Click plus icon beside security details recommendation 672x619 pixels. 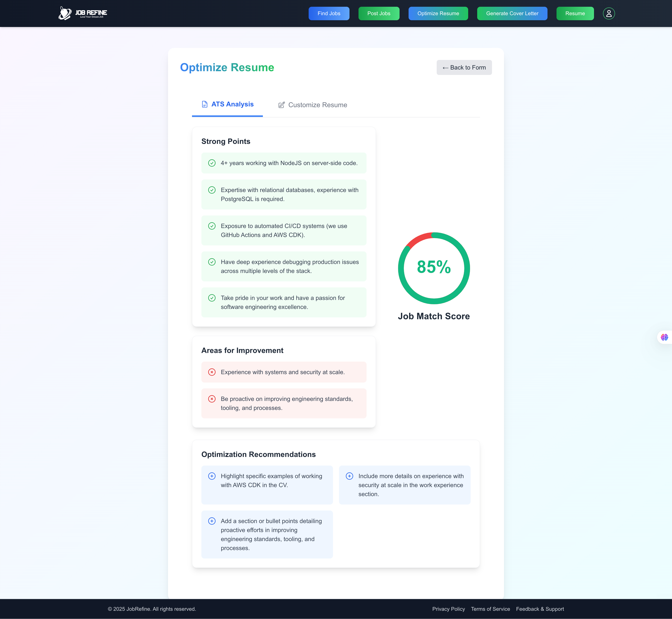click(349, 476)
